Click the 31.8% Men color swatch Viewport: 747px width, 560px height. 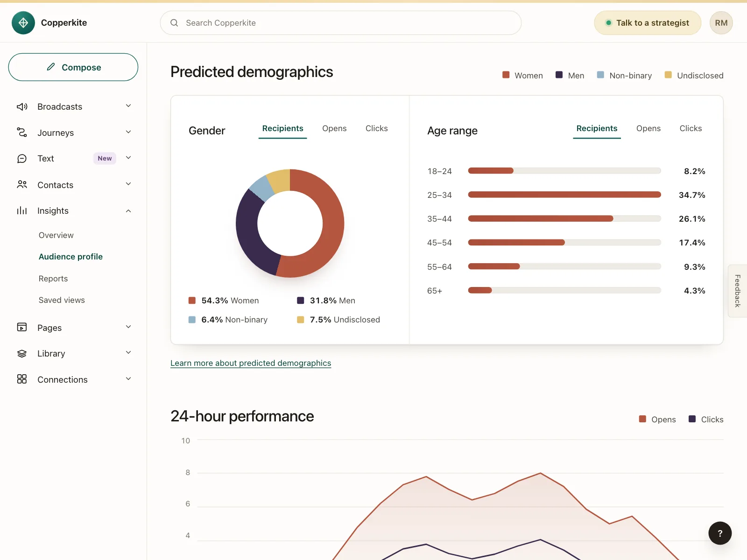coord(301,301)
